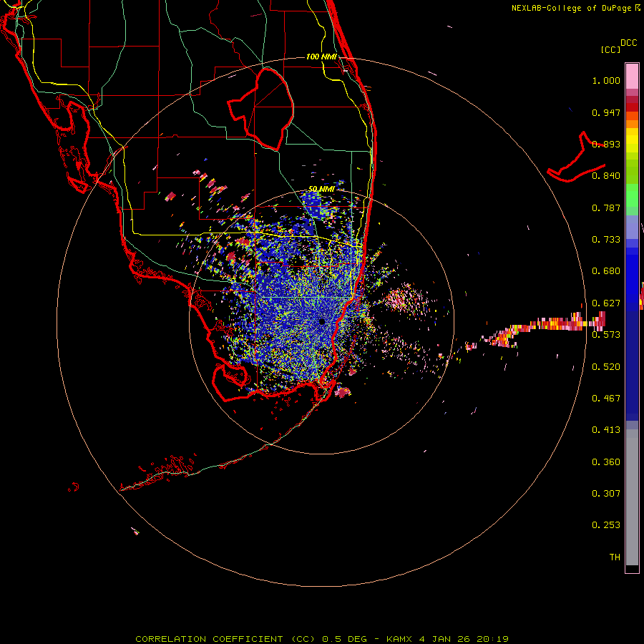
Task: Select the 0.893 color scale value
Action: pyautogui.click(x=606, y=144)
